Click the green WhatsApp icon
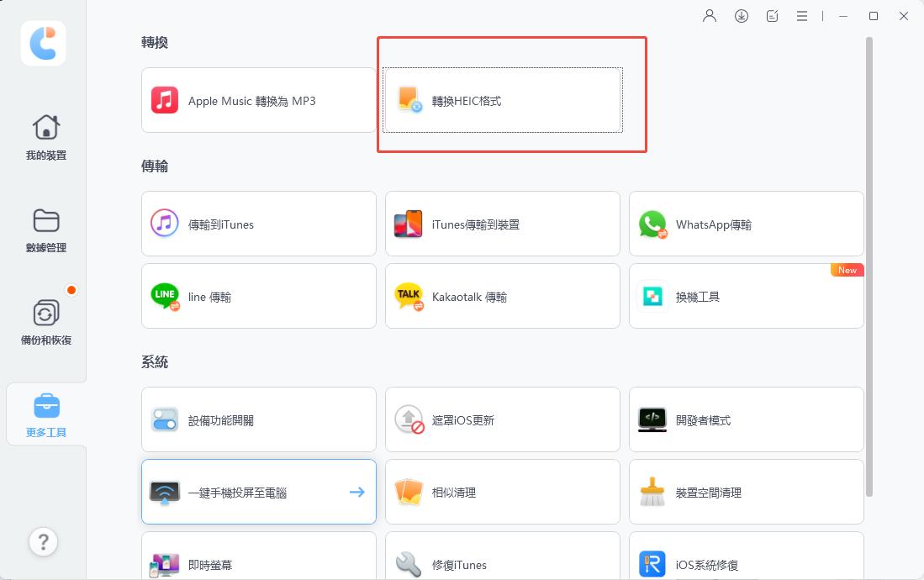This screenshot has width=924, height=580. coord(652,224)
